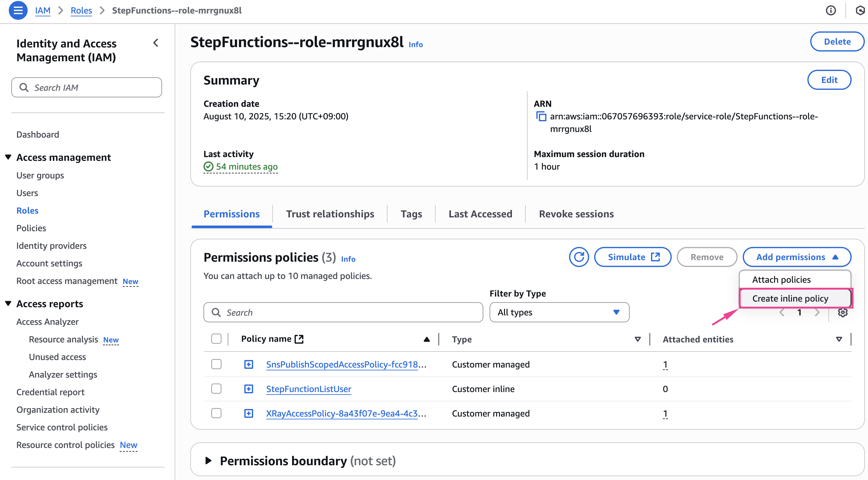Select all policies with the header checkbox
The height and width of the screenshot is (480, 868).
[x=216, y=339]
